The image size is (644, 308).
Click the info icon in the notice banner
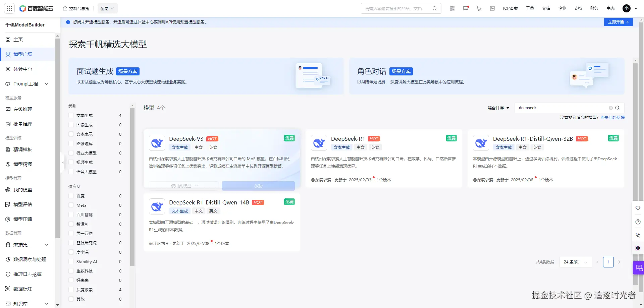68,22
